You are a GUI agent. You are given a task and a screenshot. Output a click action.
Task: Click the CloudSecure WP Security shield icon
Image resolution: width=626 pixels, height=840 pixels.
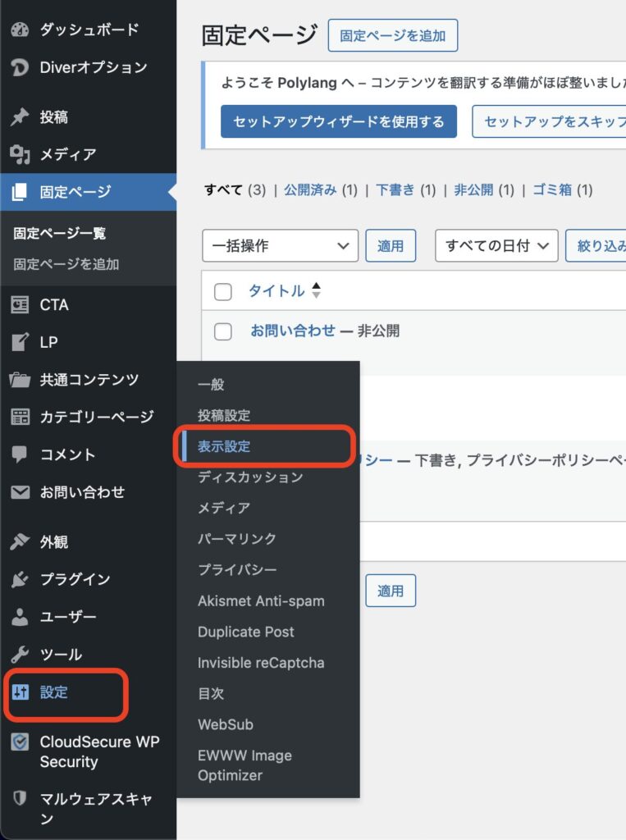pos(20,742)
